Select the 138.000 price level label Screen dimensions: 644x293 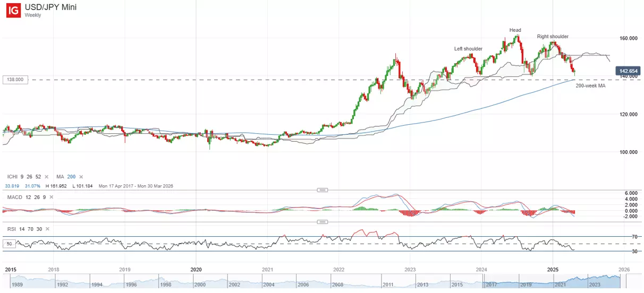point(15,80)
